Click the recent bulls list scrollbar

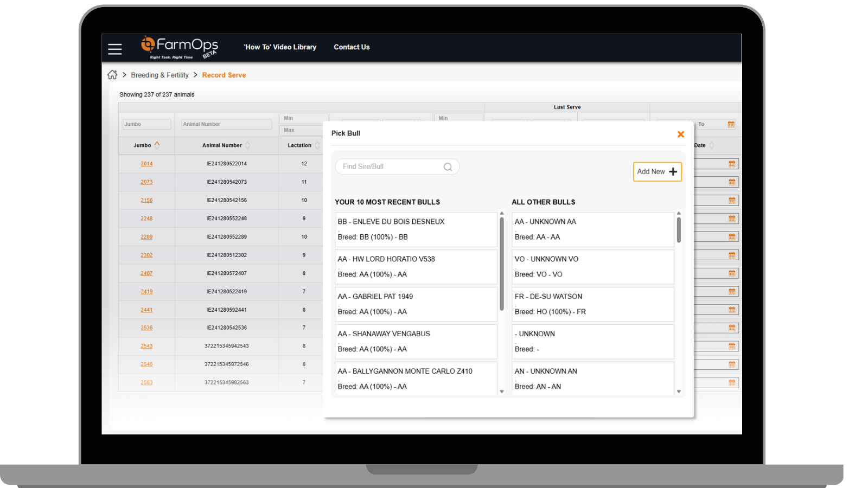502,264
